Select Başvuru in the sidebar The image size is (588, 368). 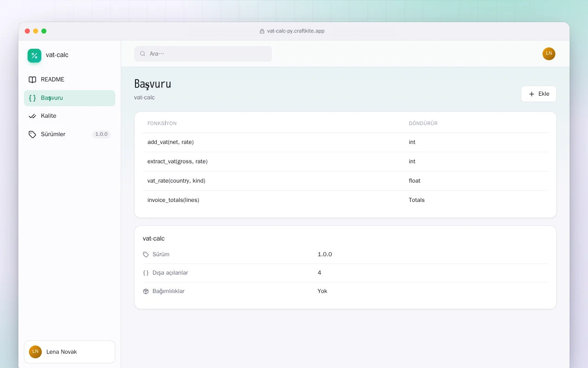coord(69,98)
